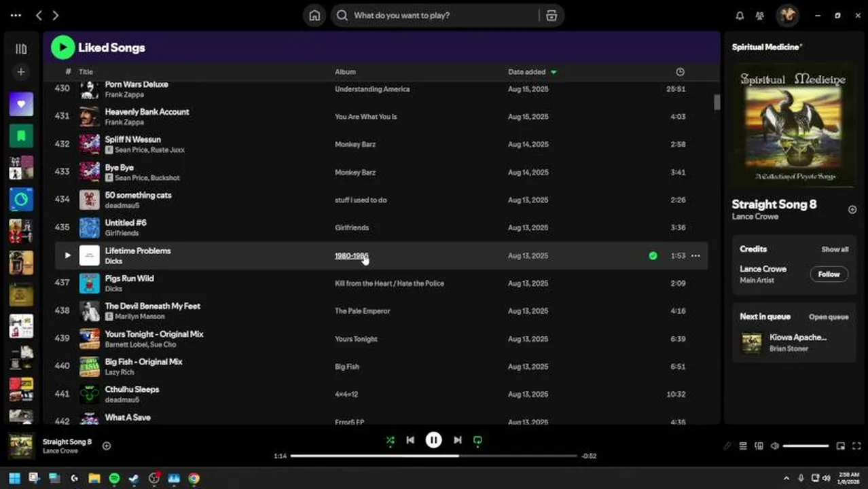Click Spiritual Medicine panel title
Viewport: 868px width, 489px height.
coord(767,48)
